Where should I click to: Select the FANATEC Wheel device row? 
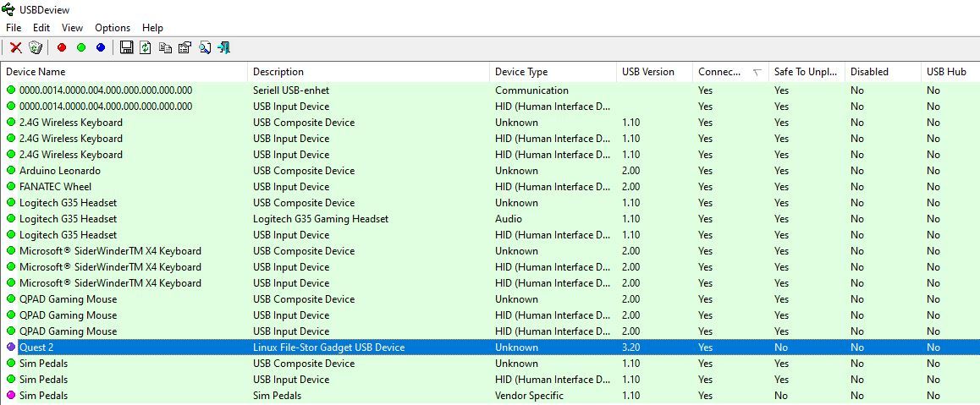(55, 187)
